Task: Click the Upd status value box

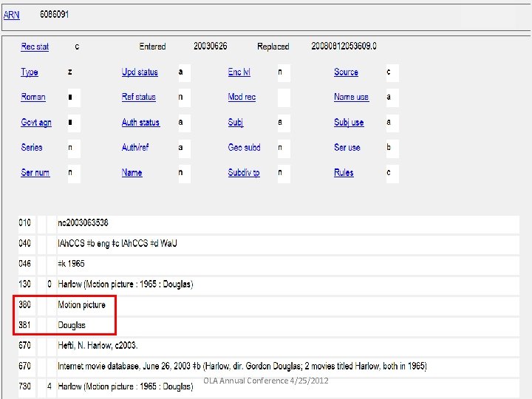Action: [x=183, y=72]
